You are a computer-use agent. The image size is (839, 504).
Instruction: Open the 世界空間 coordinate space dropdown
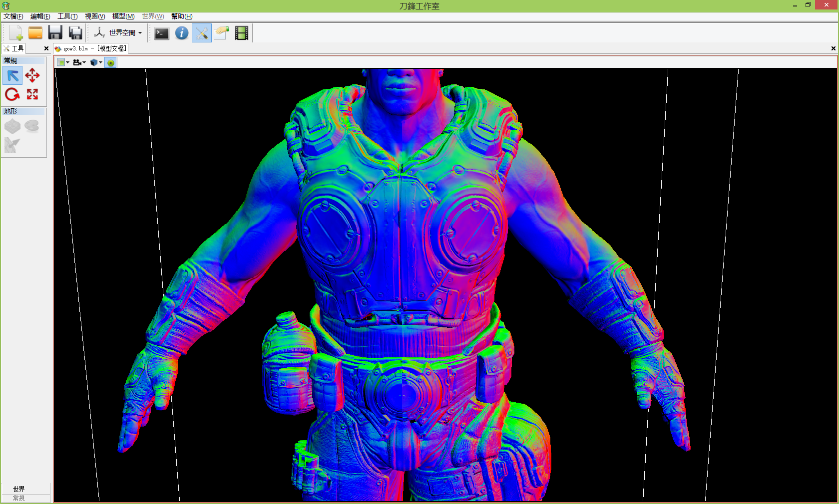126,33
